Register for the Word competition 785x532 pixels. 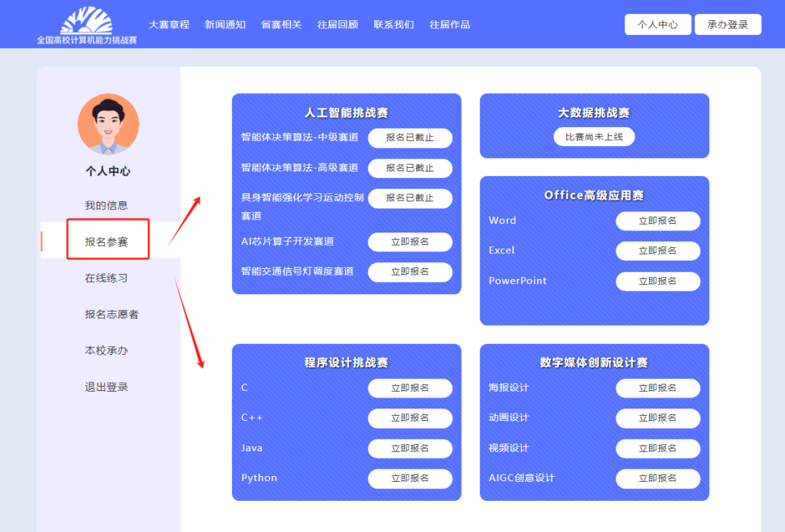pos(658,221)
